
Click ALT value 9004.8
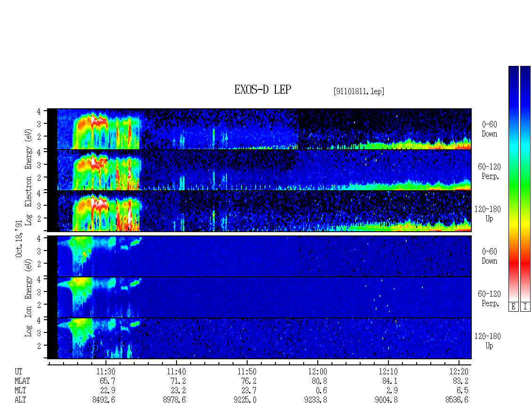click(386, 400)
